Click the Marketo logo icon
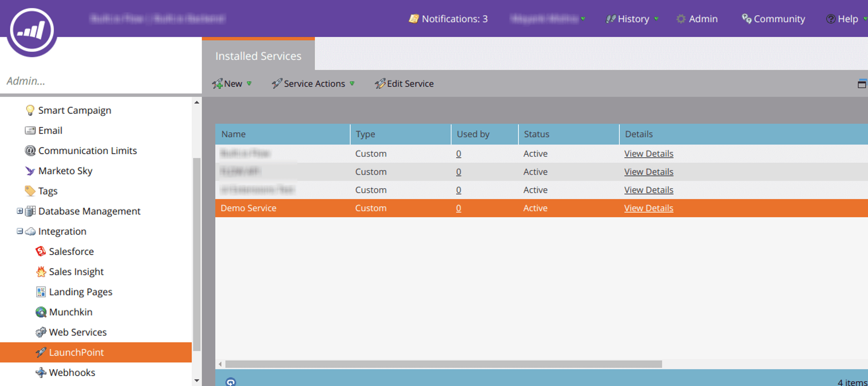The width and height of the screenshot is (868, 386). point(32,31)
